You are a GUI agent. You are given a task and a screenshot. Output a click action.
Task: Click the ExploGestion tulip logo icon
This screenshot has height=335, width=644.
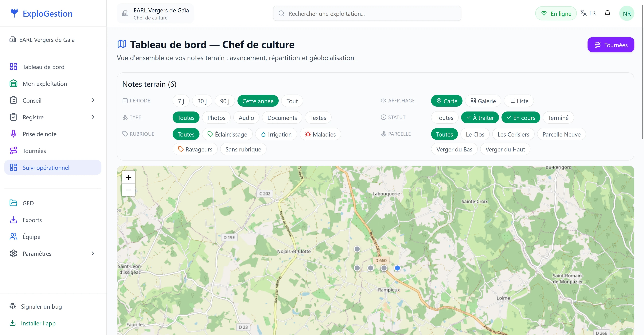(14, 13)
